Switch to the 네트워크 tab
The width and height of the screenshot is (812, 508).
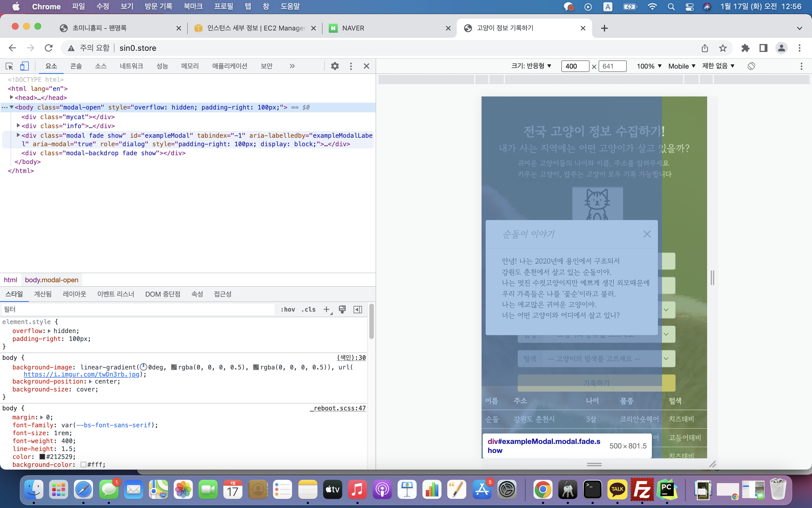[x=132, y=66]
